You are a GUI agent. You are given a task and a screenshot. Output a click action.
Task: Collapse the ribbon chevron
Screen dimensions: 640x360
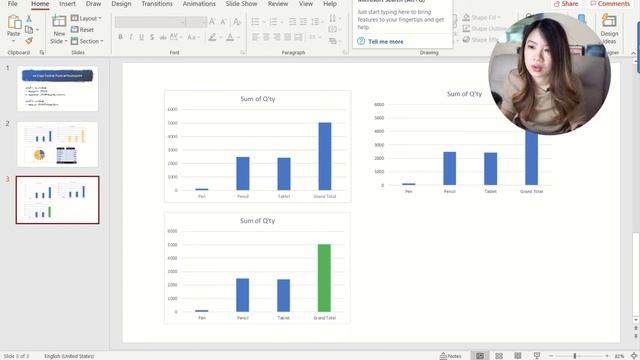[633, 53]
